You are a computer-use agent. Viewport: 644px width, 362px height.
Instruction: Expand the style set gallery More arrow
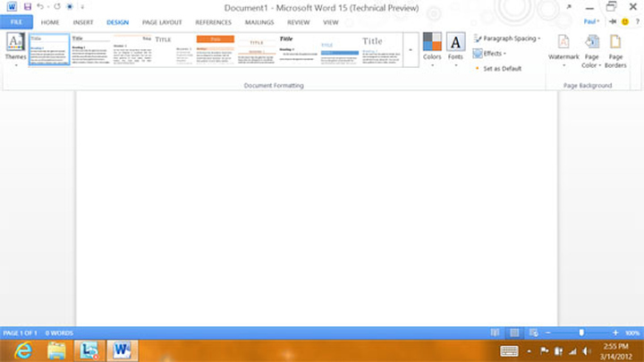[x=411, y=50]
